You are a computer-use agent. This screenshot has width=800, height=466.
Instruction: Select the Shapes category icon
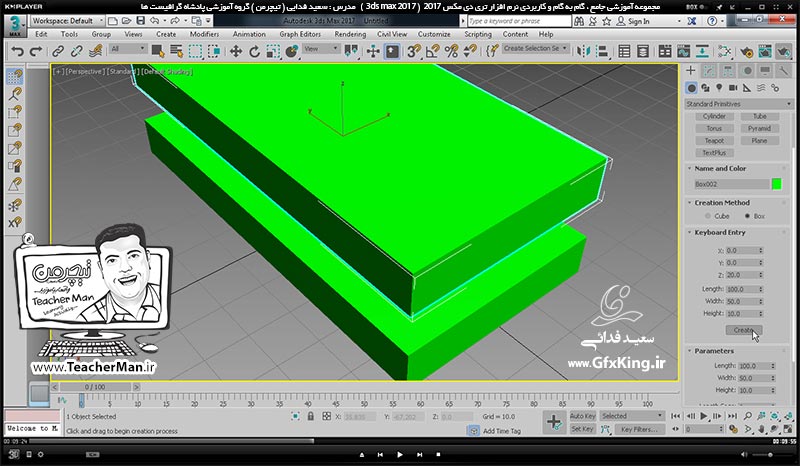pyautogui.click(x=705, y=88)
